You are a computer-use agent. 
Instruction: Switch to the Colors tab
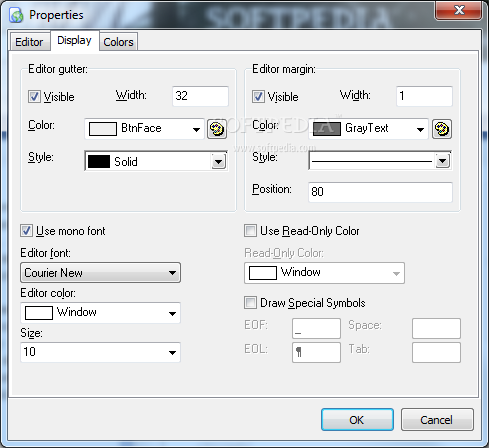click(118, 42)
